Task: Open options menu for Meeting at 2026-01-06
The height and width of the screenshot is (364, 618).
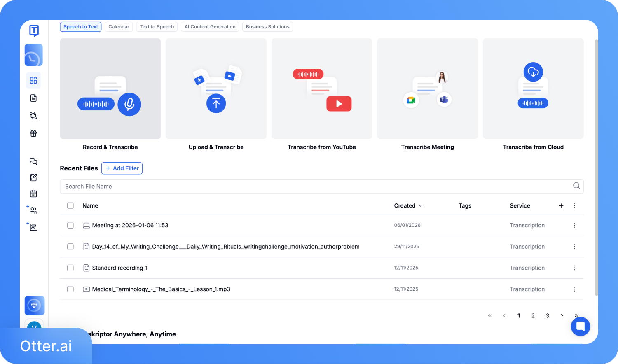Action: coord(574,225)
